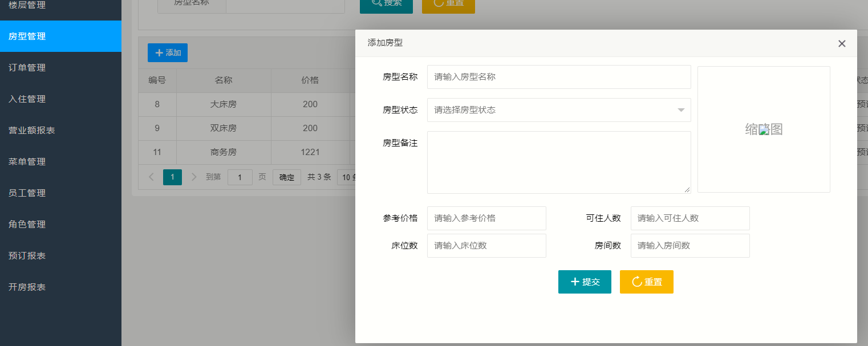
Task: Open 订单管理 in the sidebar
Action: click(x=60, y=67)
